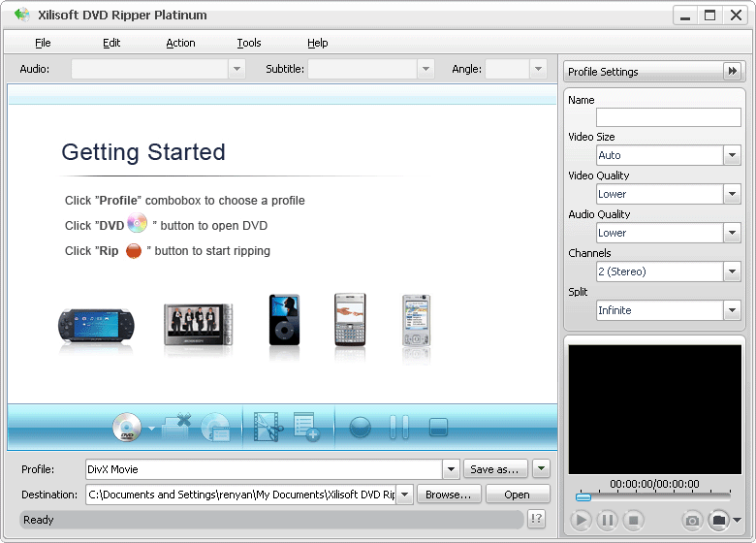Expand the arrow next to snapshot folder

point(738,520)
